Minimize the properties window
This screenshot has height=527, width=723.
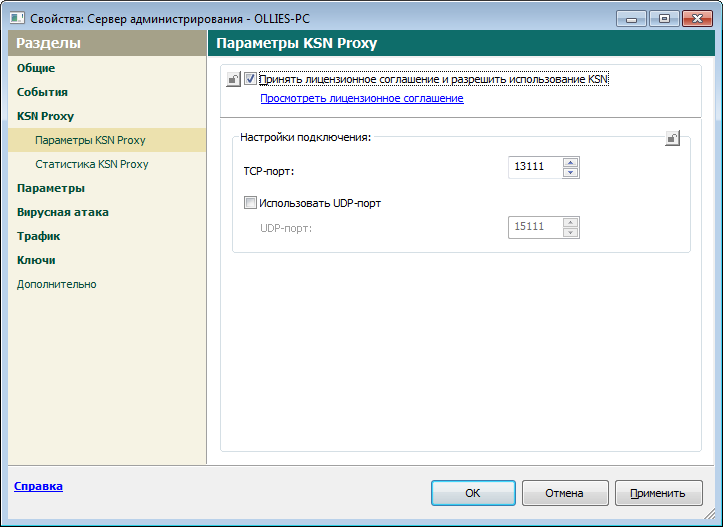(631, 19)
